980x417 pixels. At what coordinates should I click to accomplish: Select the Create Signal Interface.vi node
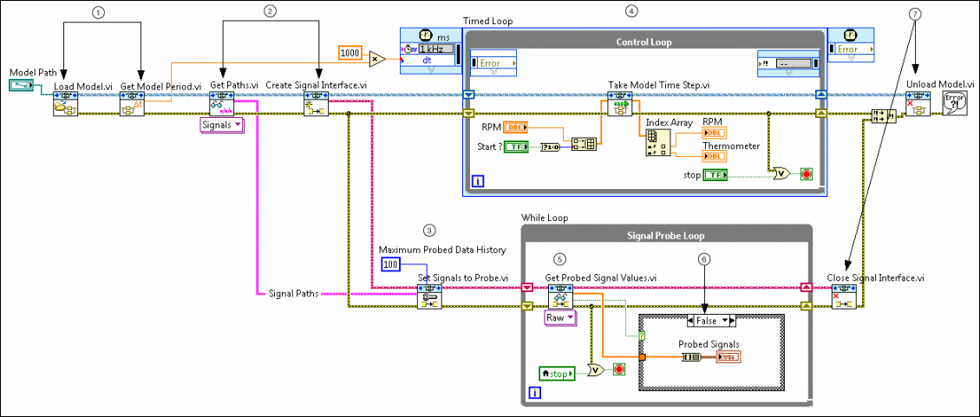[x=314, y=106]
